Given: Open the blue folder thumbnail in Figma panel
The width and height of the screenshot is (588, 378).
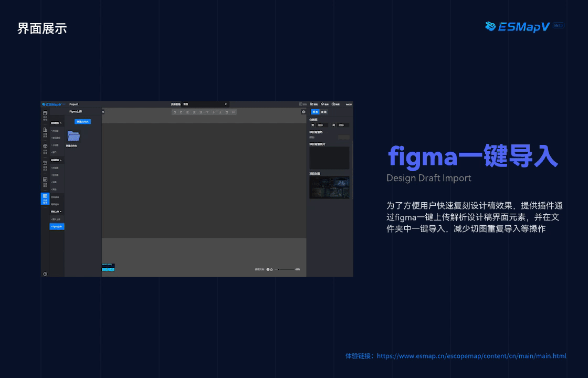Looking at the screenshot, I should [73, 136].
